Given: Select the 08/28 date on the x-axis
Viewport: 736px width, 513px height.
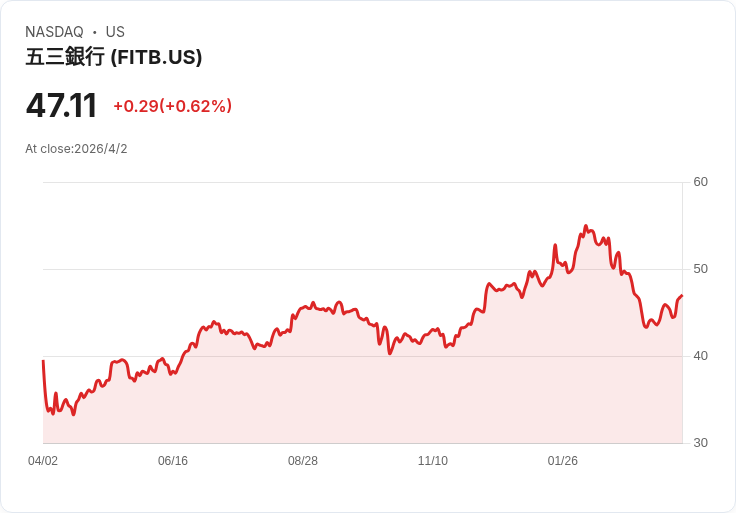Looking at the screenshot, I should click(303, 461).
